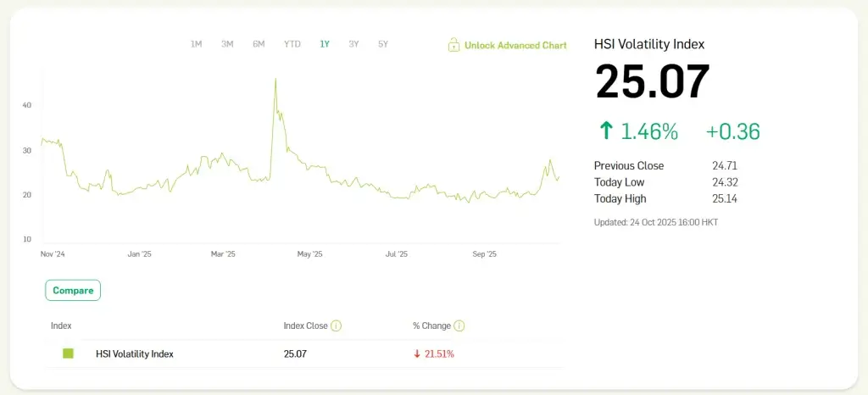
Task: Click the padlock icon beside Unlock Advanced Chart
Action: point(453,45)
